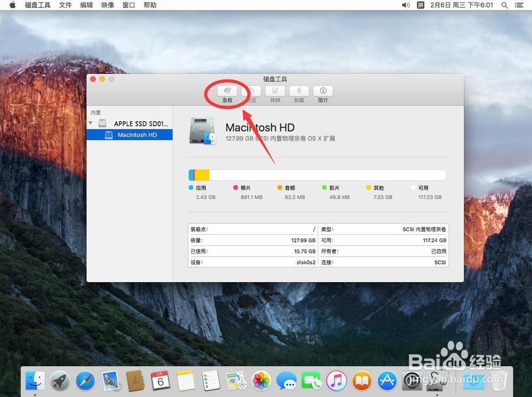Click the Macintosh HD drive icon in detail pane

pyautogui.click(x=203, y=131)
